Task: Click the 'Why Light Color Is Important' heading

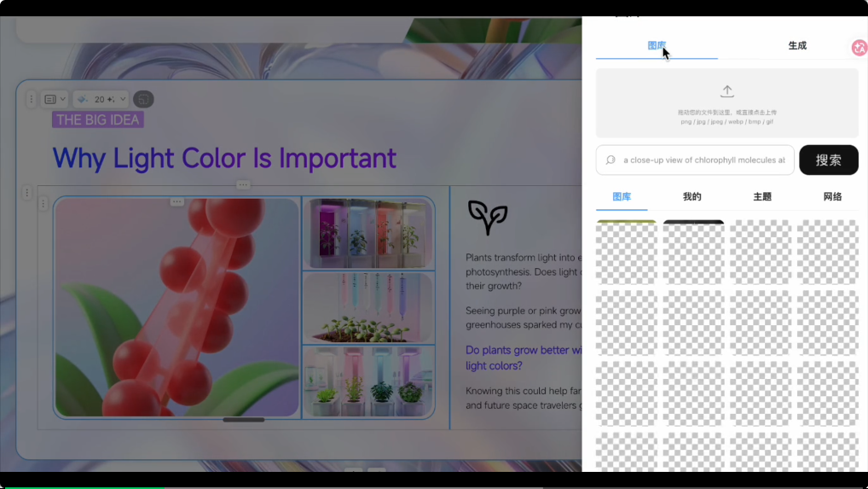Action: (x=224, y=158)
